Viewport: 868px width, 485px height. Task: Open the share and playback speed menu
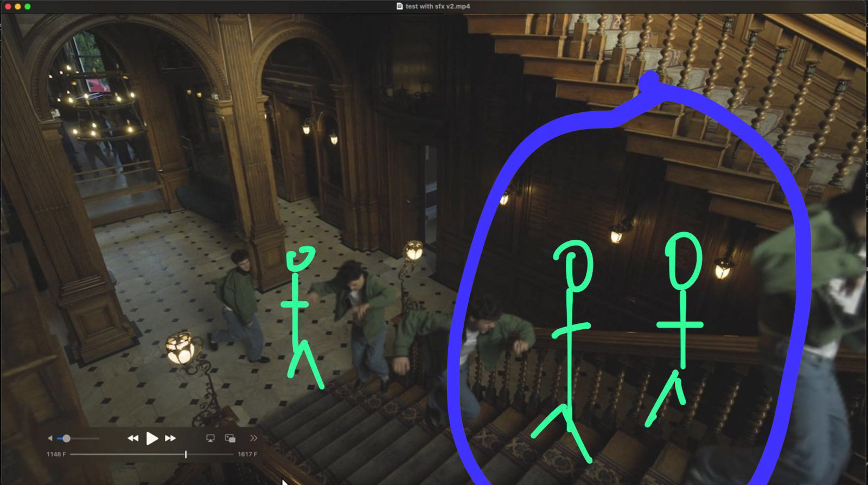[x=253, y=438]
